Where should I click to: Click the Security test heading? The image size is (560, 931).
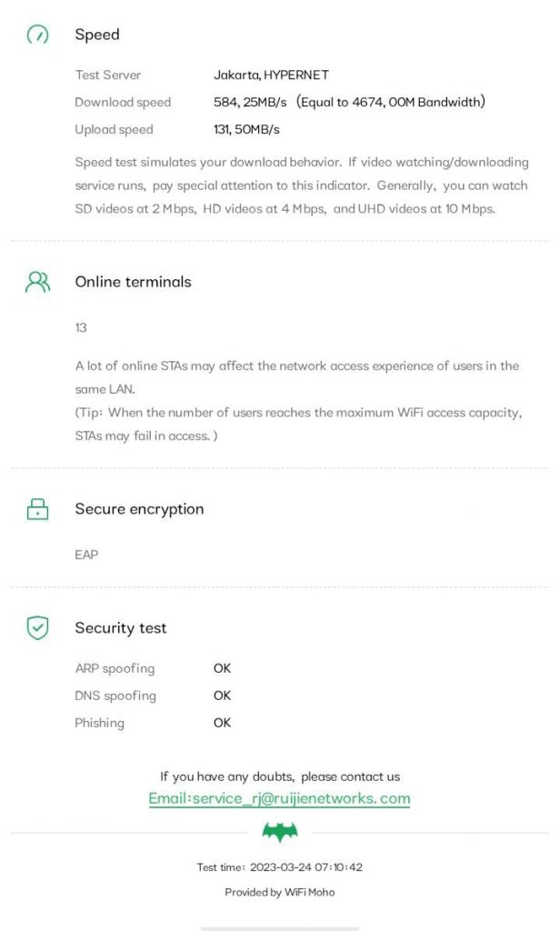click(x=120, y=627)
